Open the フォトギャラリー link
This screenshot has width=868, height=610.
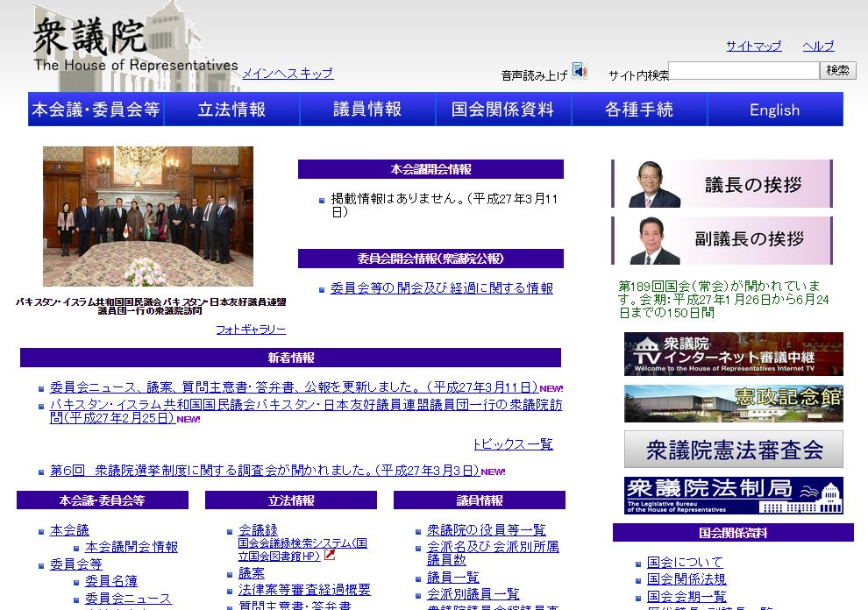tap(251, 330)
